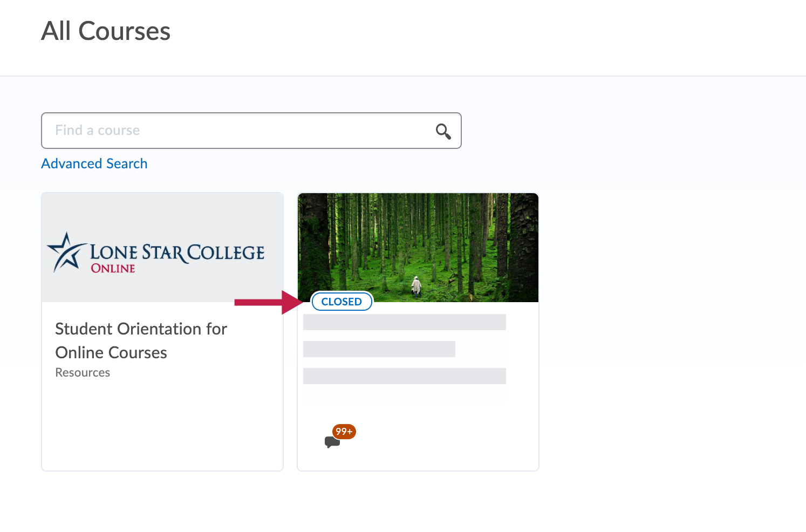Click the Lone Star College Online banner image
806x532 pixels.
coord(162,248)
